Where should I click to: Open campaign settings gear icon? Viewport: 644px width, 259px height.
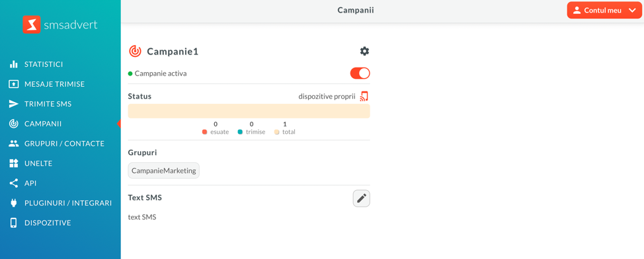click(364, 51)
